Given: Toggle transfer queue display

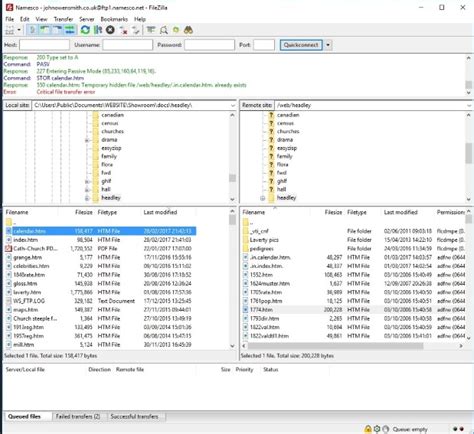Looking at the screenshot, I should pyautogui.click(x=70, y=30).
